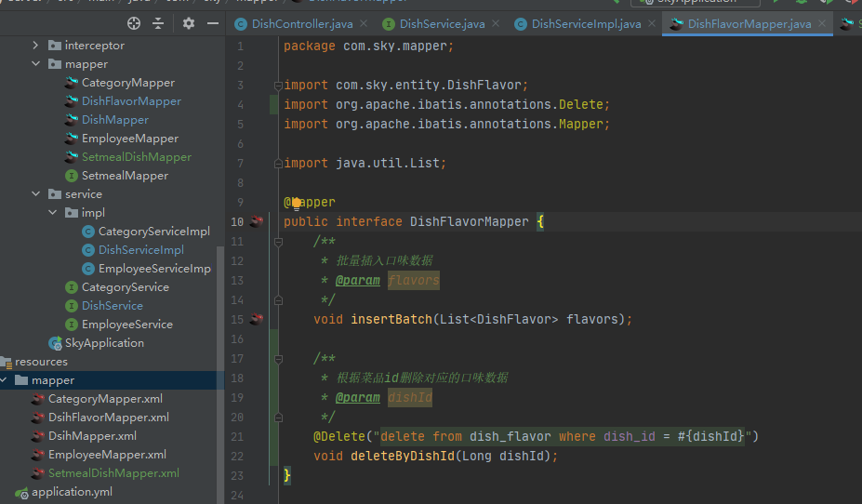The image size is (862, 504).
Task: Open Project panel settings gear
Action: click(189, 23)
